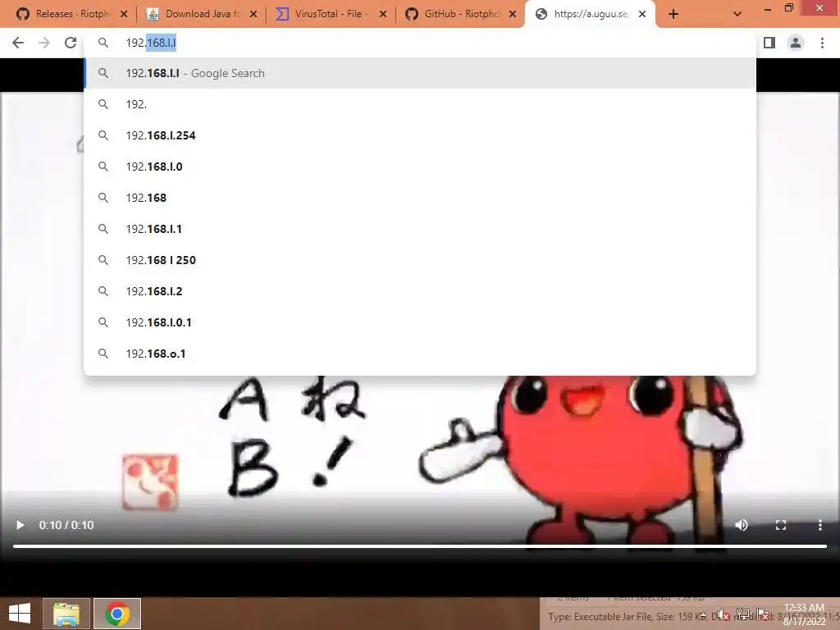Select suggestion 192.168.l.2
This screenshot has width=840, height=630.
(x=420, y=291)
